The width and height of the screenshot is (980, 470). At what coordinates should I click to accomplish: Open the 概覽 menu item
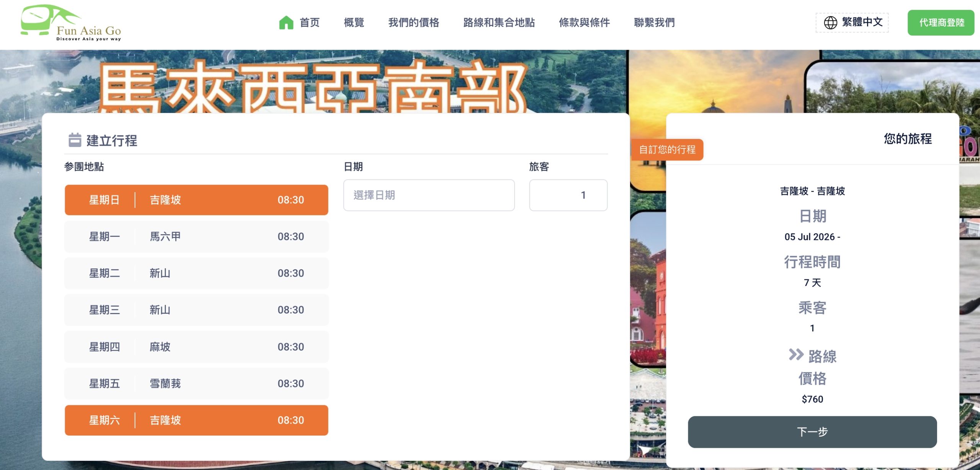pyautogui.click(x=354, y=23)
